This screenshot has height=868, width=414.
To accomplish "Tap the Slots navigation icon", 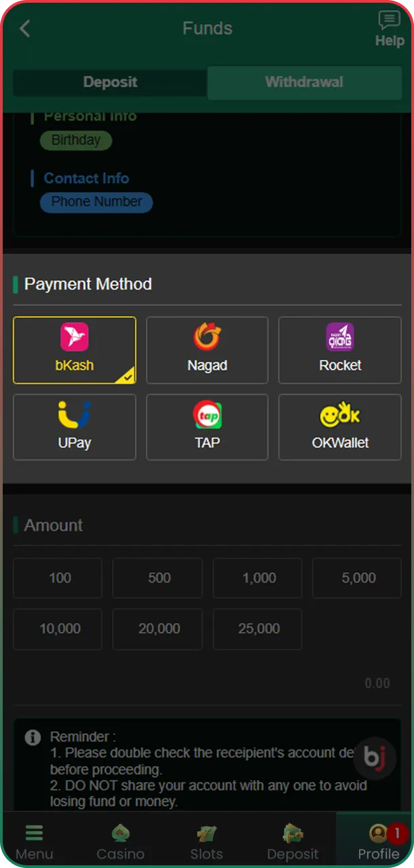I will click(x=206, y=833).
